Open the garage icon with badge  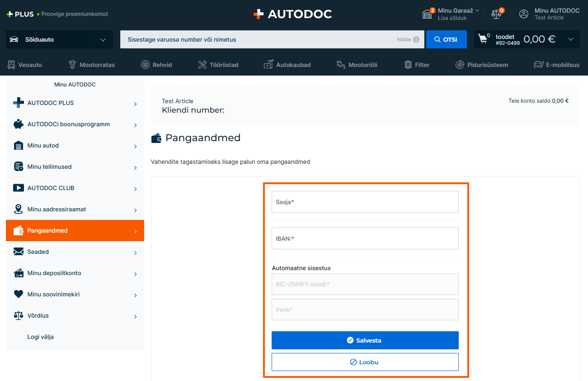(x=427, y=14)
